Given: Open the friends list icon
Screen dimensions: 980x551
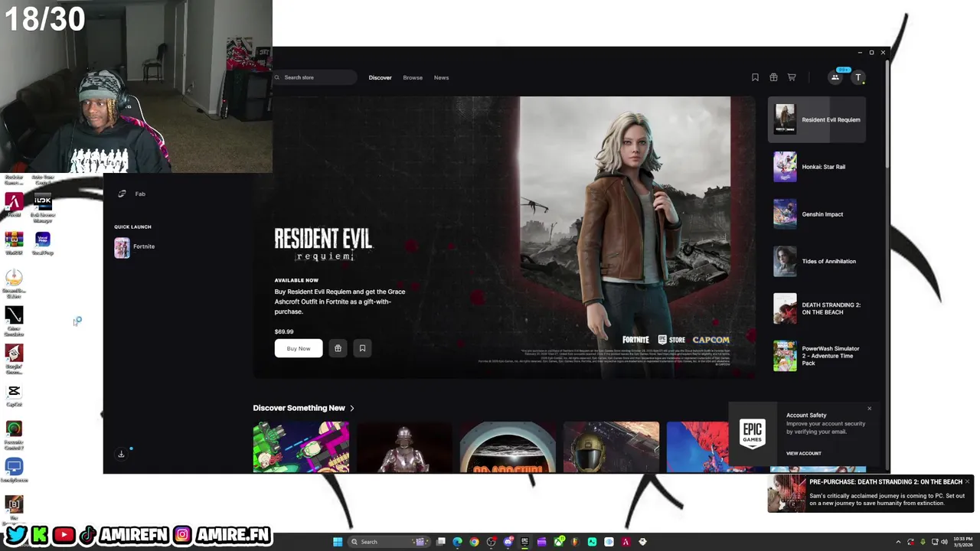Looking at the screenshot, I should click(835, 77).
